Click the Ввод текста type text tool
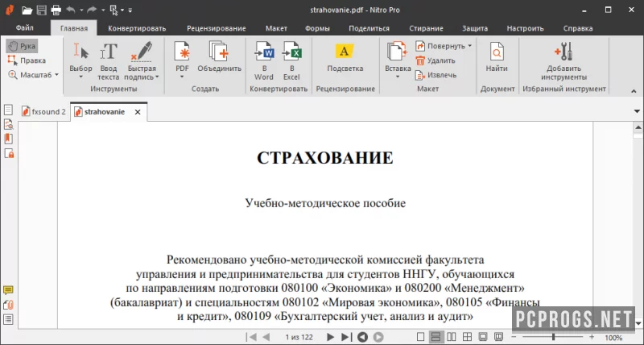 [x=109, y=60]
